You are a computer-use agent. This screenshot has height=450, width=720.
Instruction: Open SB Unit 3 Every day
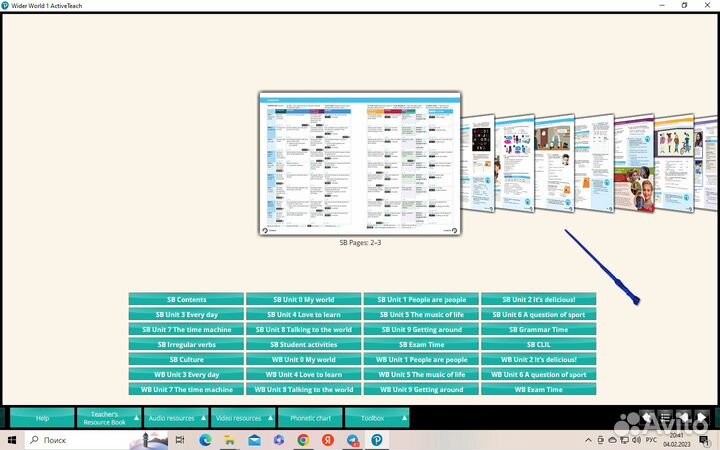click(x=186, y=315)
